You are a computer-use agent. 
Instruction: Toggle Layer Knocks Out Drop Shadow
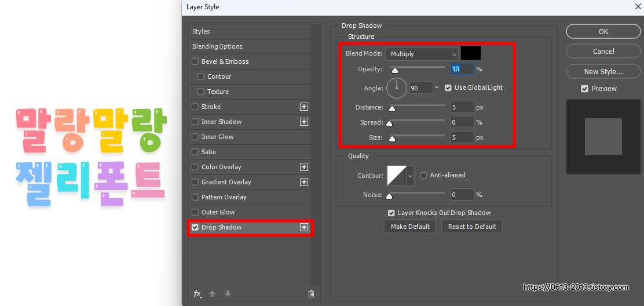(x=391, y=213)
